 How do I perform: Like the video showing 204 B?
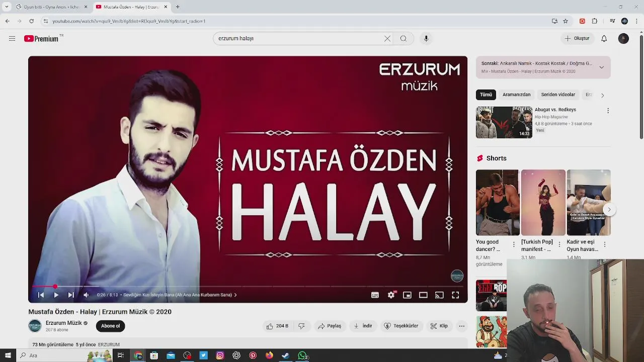[277, 326]
